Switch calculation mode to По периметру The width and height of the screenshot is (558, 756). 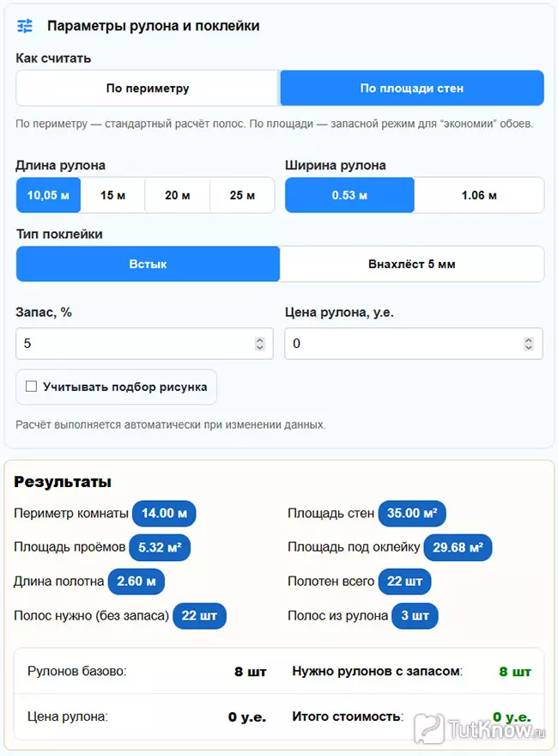click(x=147, y=88)
